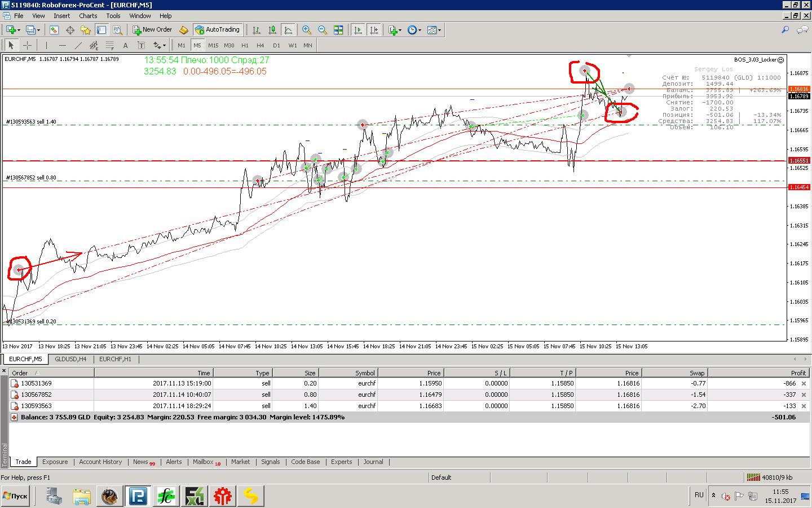Toggle Chart Shift

click(373, 30)
